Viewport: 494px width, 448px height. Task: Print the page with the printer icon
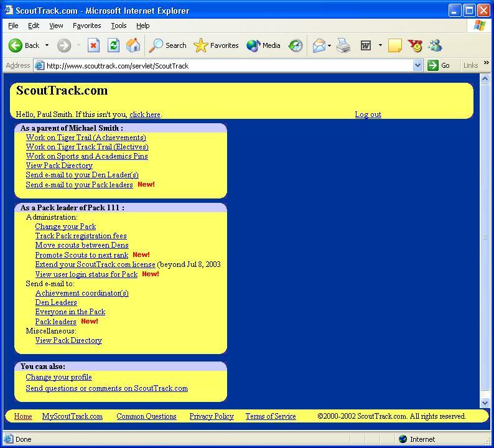click(x=343, y=45)
